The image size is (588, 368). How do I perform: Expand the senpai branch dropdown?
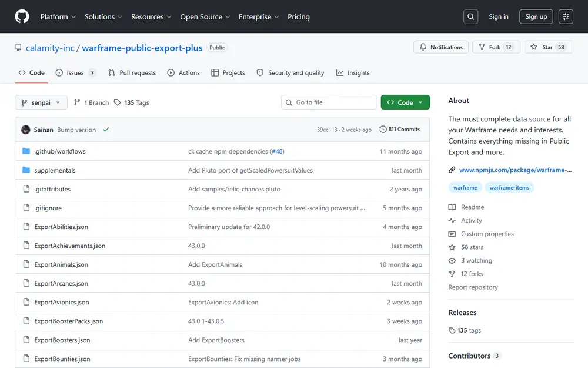tap(41, 102)
